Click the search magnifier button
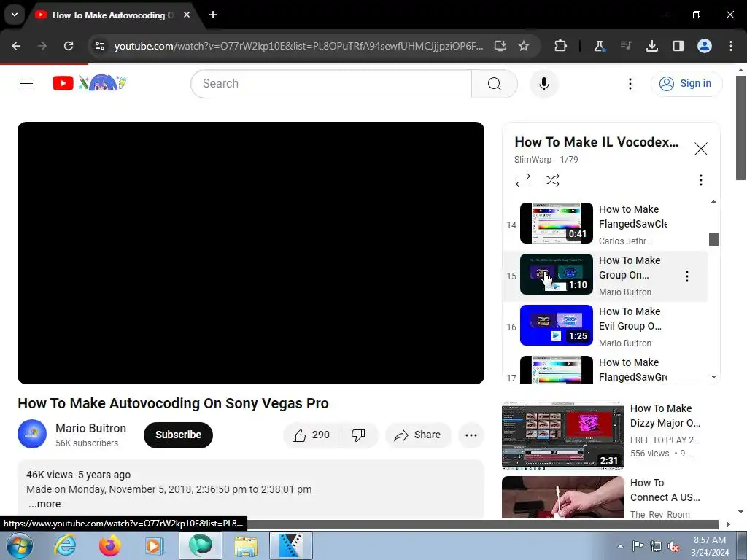Screen dimensions: 747x560 click(494, 84)
